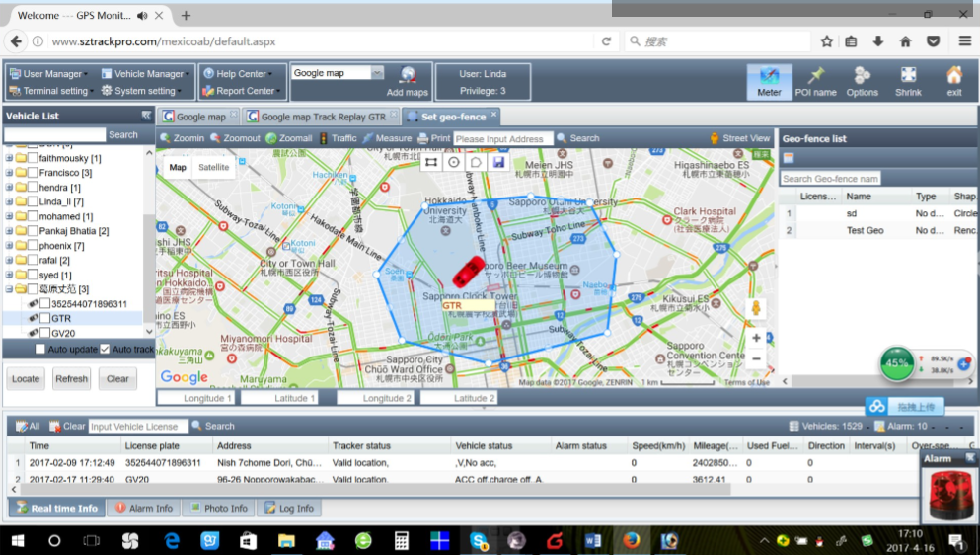Select polygon geo-fence drawing tool
The image size is (980, 555).
[x=476, y=162]
